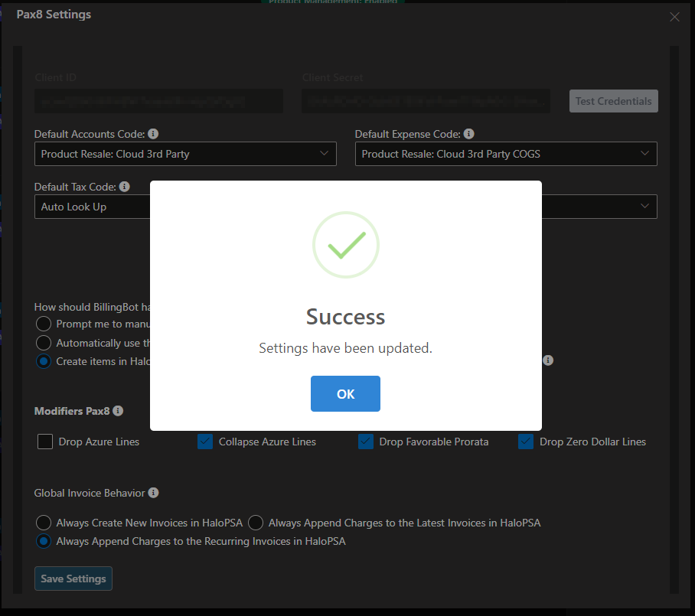This screenshot has height=616, width=695.
Task: Uncheck the Drop Zero Dollar Lines checkbox
Action: (526, 442)
